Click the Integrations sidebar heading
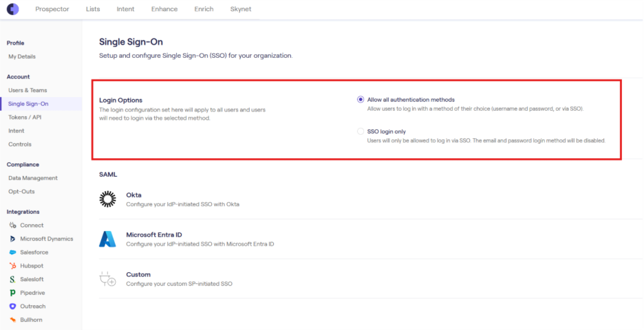Image resolution: width=644 pixels, height=330 pixels. [x=23, y=212]
